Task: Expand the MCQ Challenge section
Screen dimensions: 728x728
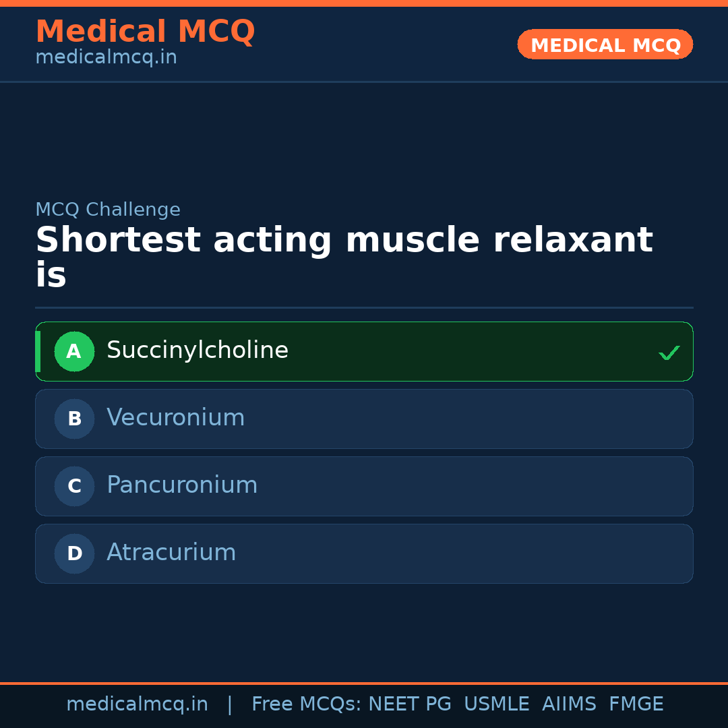Action: [108, 210]
